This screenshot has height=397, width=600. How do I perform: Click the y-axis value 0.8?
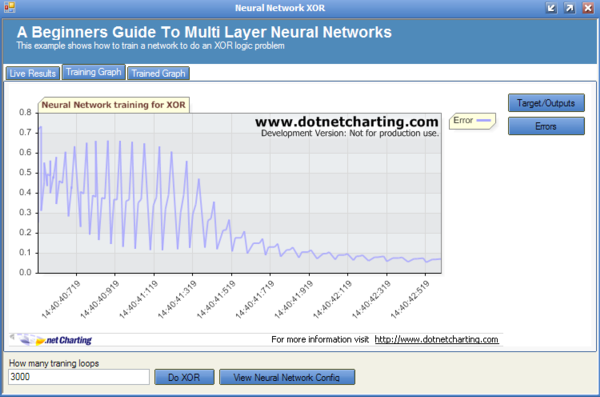(x=25, y=113)
